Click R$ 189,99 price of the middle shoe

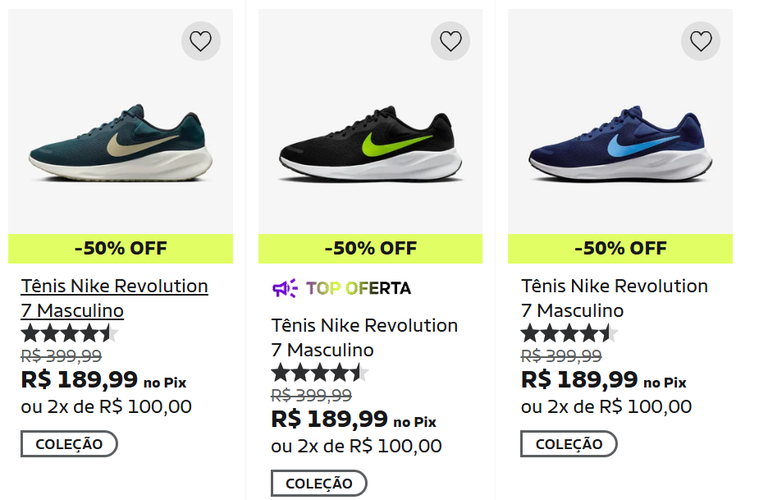329,418
